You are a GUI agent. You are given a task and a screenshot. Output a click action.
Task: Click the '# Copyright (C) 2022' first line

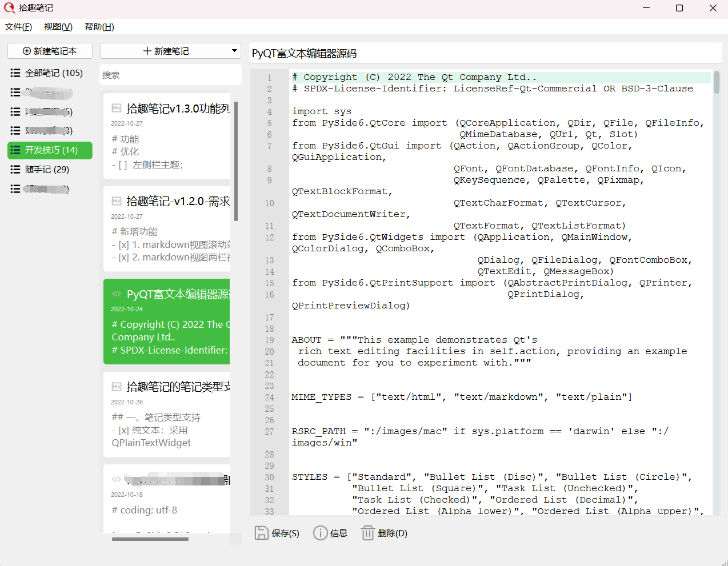(x=414, y=77)
